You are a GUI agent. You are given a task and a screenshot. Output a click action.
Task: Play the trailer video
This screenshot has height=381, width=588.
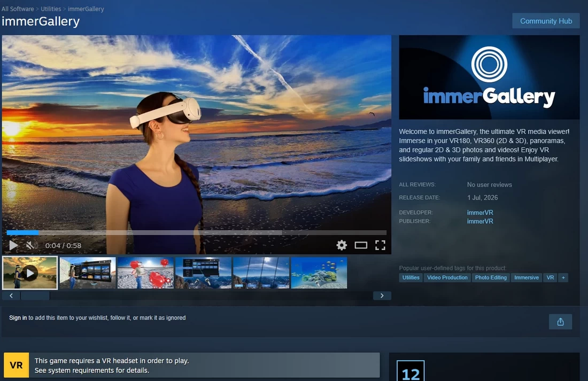[x=13, y=245]
